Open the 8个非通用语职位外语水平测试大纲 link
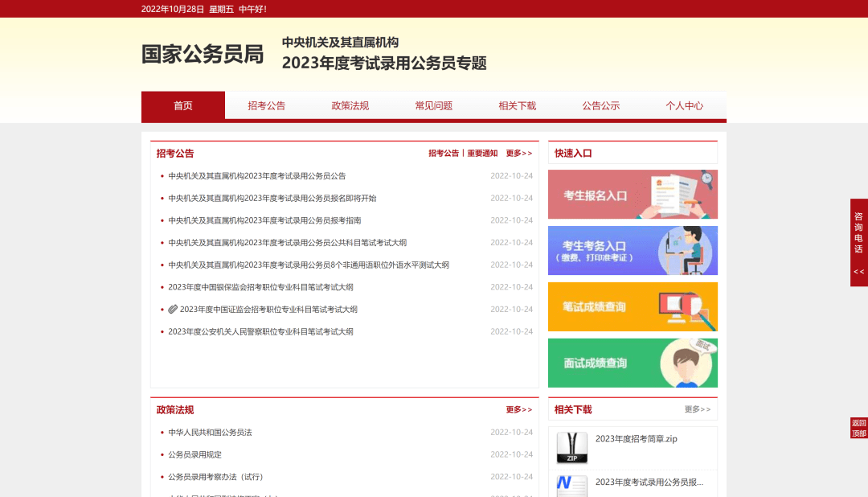The image size is (868, 497). coord(309,265)
